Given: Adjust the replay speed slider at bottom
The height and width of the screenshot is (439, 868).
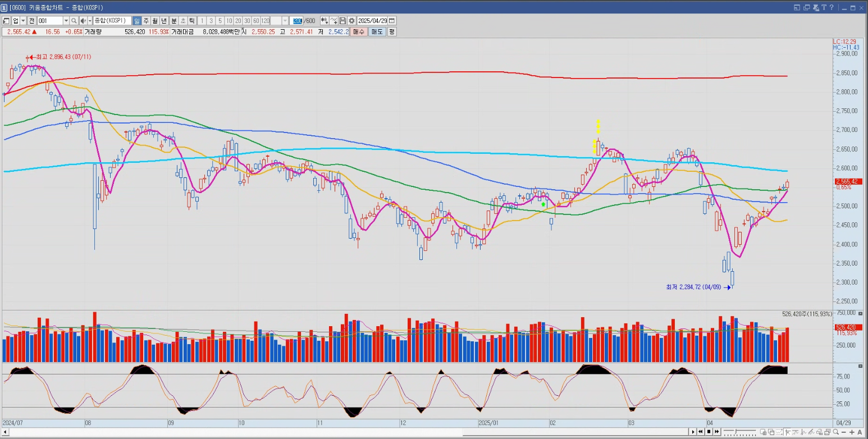Looking at the screenshot, I should (739, 432).
